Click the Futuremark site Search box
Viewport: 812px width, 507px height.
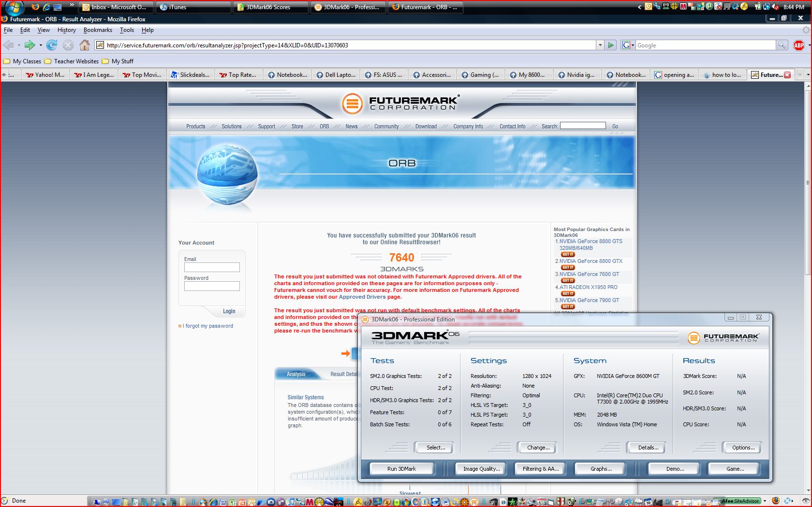[x=583, y=126]
